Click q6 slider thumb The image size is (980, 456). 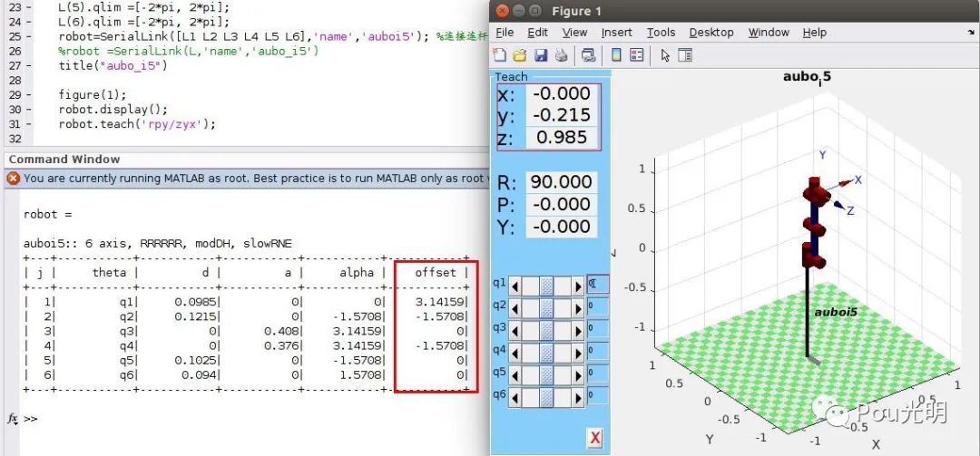547,397
